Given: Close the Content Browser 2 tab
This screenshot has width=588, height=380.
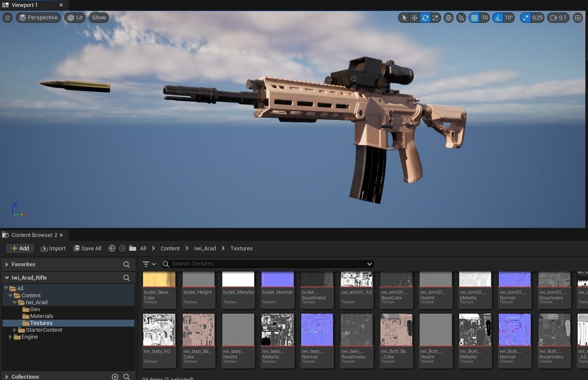Looking at the screenshot, I should 61,235.
